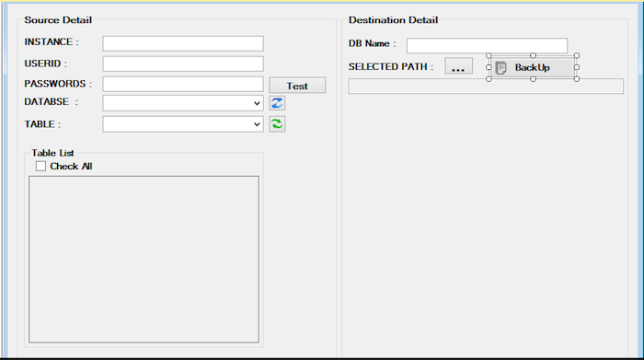Open the DATABSE dropdown list
This screenshot has width=644, height=360.
click(x=257, y=103)
